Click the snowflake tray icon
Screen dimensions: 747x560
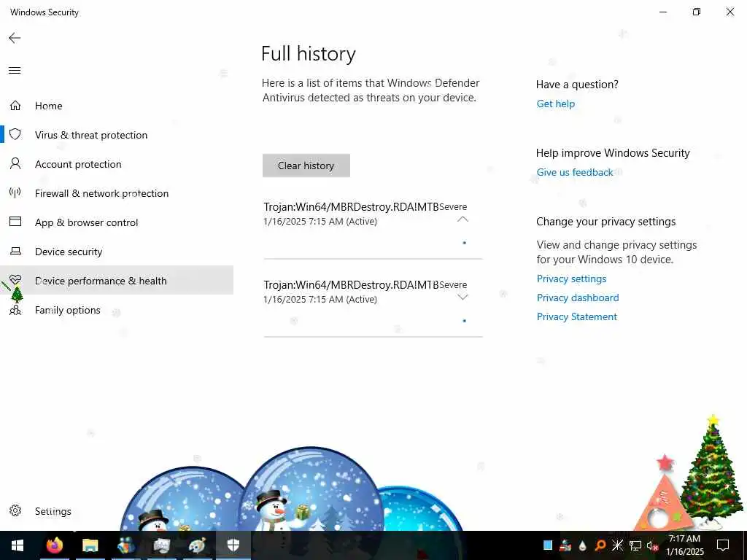[x=617, y=545]
